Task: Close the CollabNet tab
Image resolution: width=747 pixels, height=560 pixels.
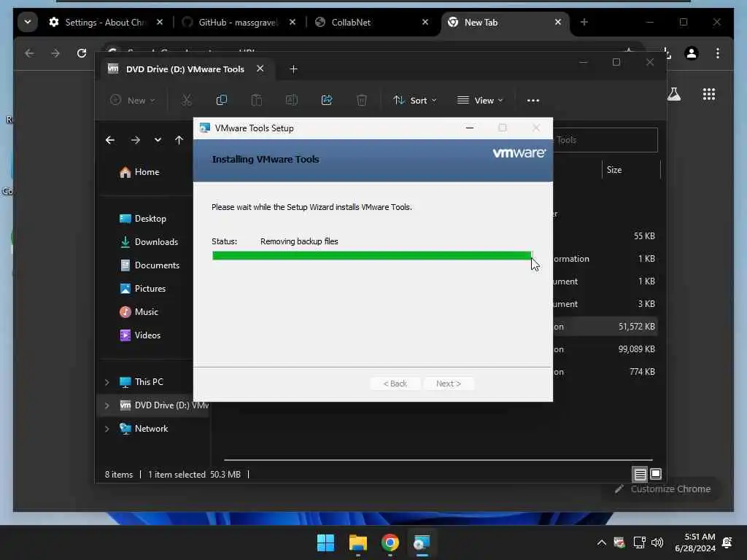Action: [x=425, y=22]
